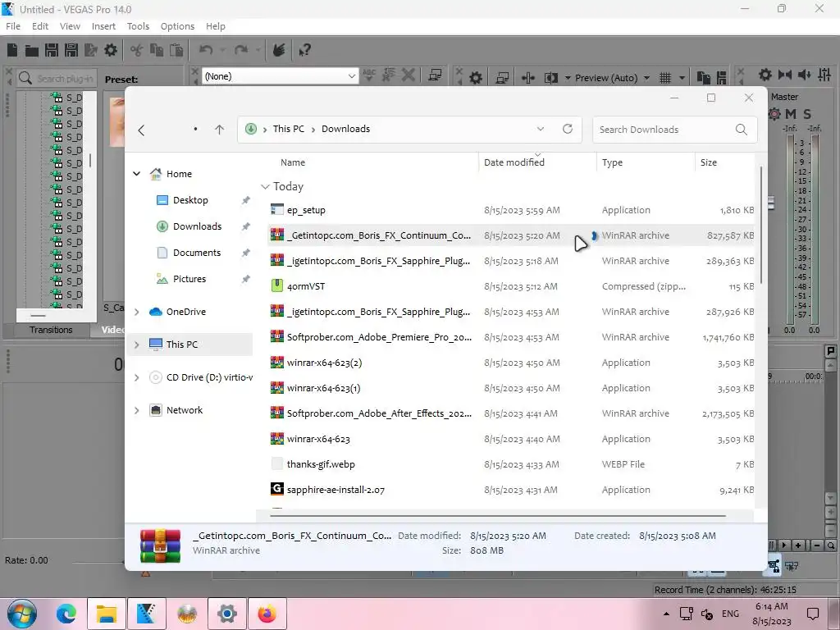Open Microsoft Edge from the taskbar

click(66, 614)
